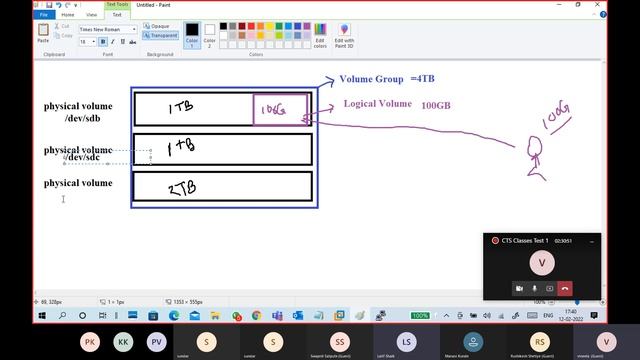
Task: Pick the purple color swatch
Action: pyautogui.click(x=307, y=26)
